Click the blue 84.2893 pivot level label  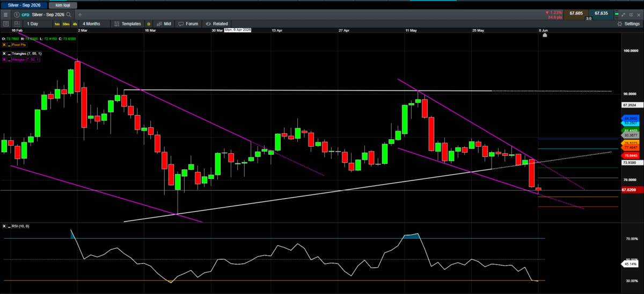click(x=630, y=118)
